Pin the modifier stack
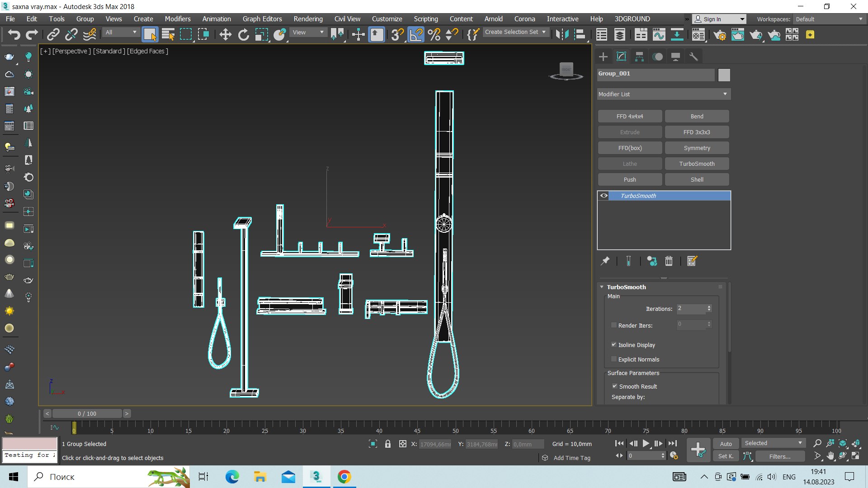Screen dimensions: 868x488 605,261
